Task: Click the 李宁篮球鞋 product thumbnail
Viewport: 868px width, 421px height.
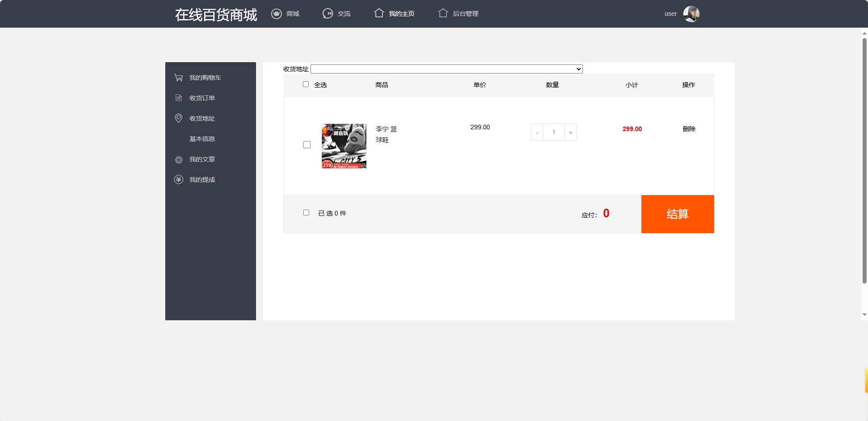Action: coord(344,146)
